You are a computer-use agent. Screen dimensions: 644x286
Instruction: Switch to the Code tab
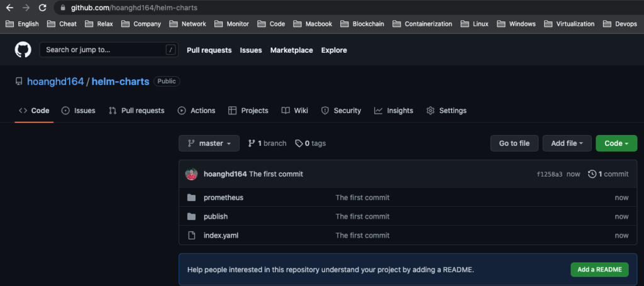pos(34,111)
